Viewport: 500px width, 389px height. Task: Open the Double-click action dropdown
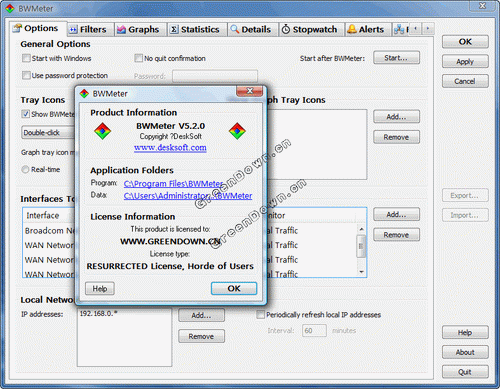click(48, 133)
